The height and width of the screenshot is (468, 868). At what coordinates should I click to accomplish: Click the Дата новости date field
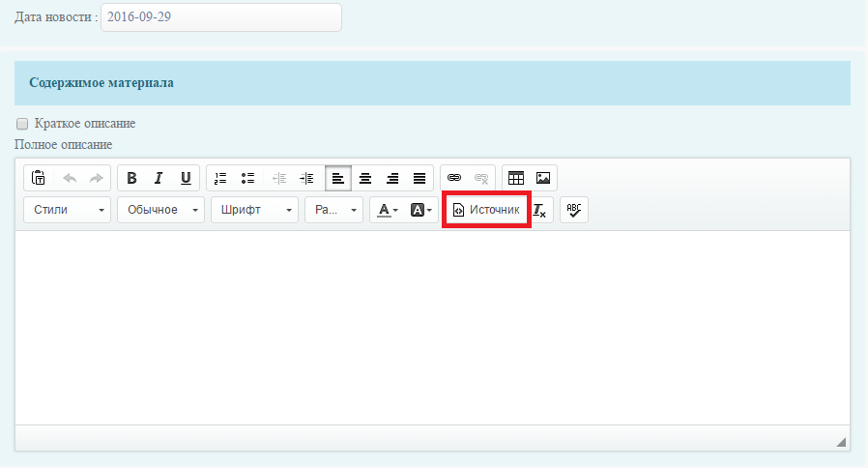[x=220, y=17]
